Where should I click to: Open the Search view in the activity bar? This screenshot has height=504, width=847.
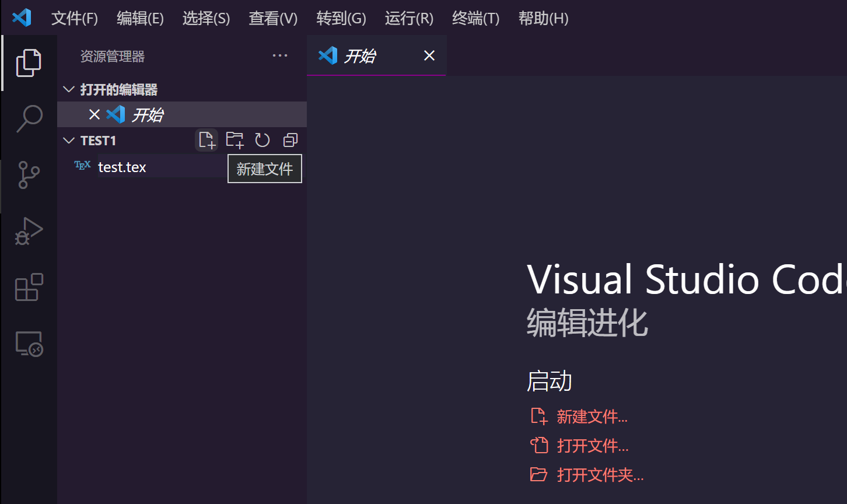[x=29, y=118]
